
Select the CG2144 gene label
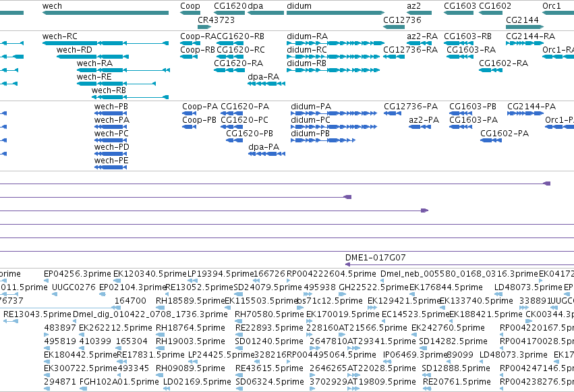pyautogui.click(x=522, y=20)
